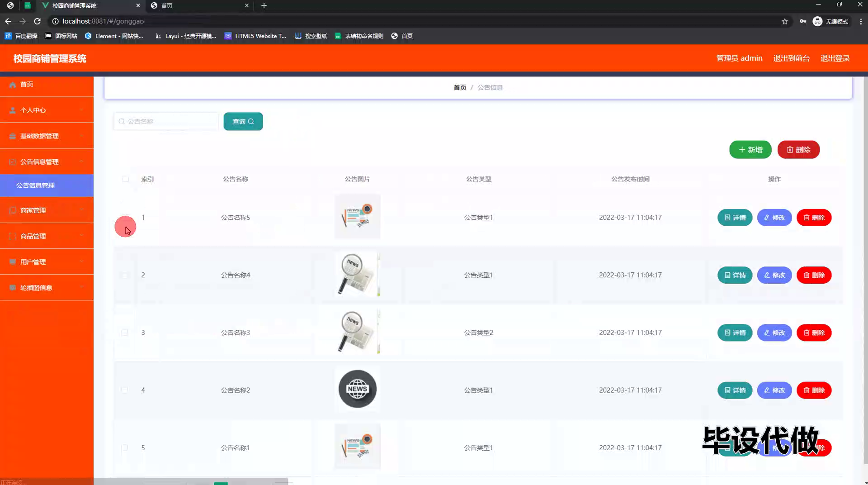Click the news thumbnail for 公告名称2

[357, 389]
